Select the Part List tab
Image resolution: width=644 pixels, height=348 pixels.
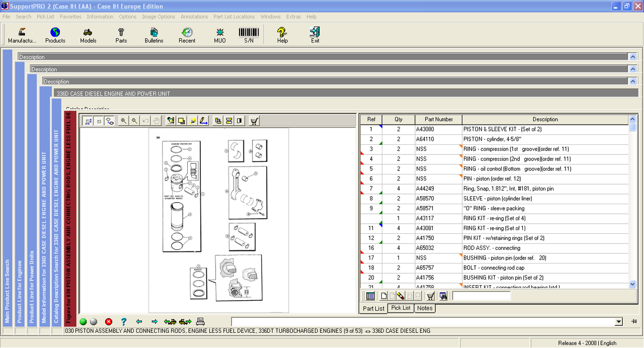(x=374, y=308)
